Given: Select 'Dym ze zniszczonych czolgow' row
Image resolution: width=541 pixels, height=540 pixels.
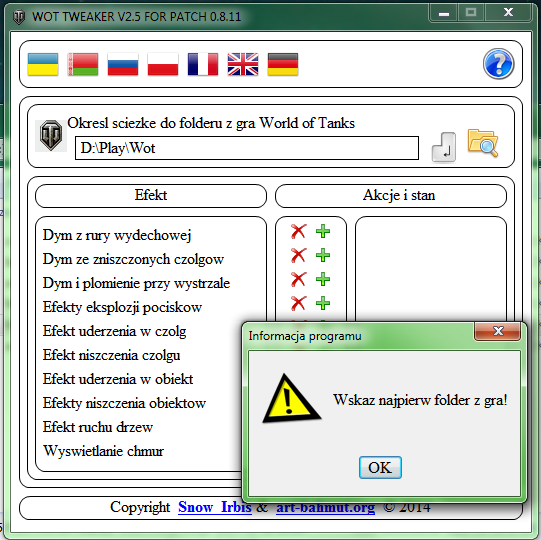Looking at the screenshot, I should tap(133, 259).
